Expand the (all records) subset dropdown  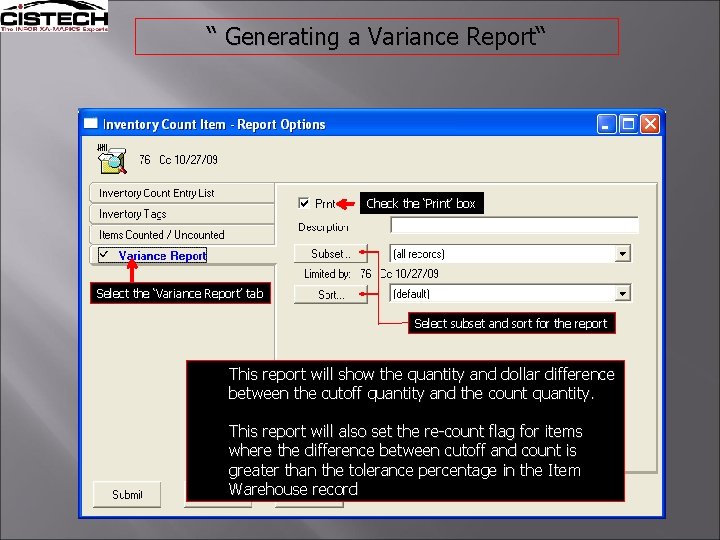pos(623,253)
